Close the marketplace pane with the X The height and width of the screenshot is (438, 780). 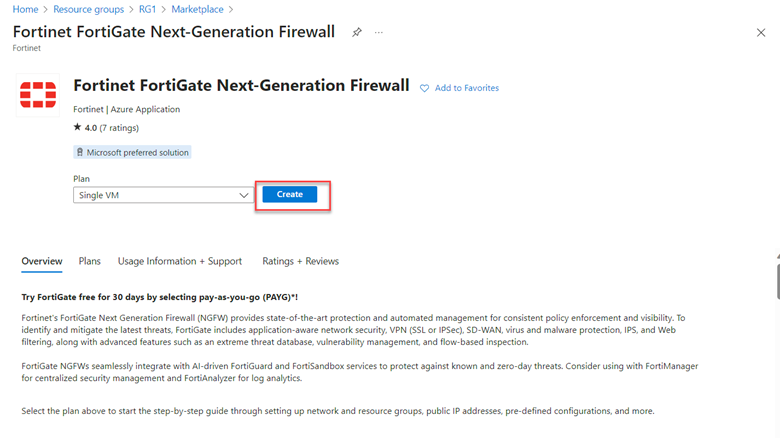point(761,32)
